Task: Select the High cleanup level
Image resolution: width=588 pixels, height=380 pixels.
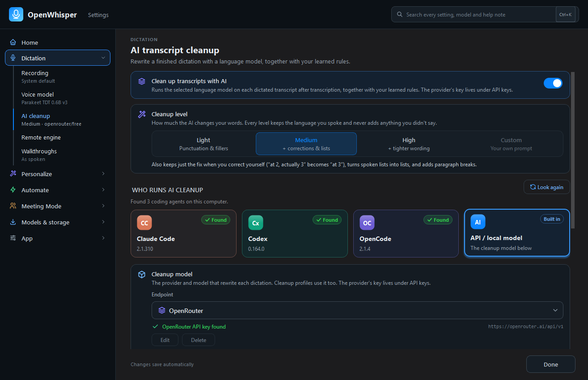Action: point(409,144)
